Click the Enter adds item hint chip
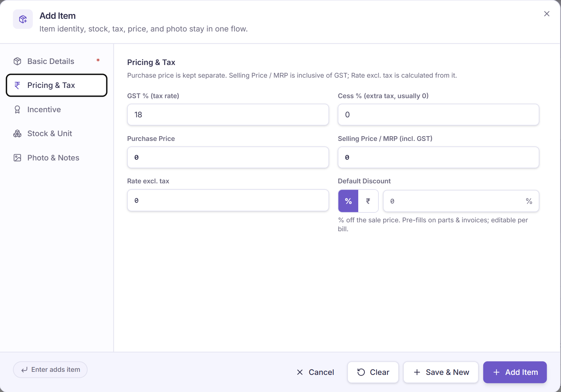 pos(50,370)
